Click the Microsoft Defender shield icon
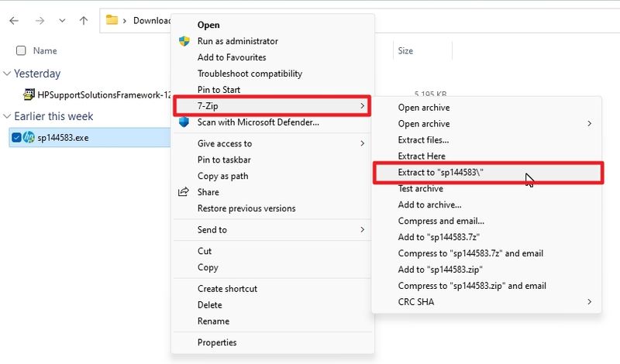620x364 pixels. (x=184, y=122)
